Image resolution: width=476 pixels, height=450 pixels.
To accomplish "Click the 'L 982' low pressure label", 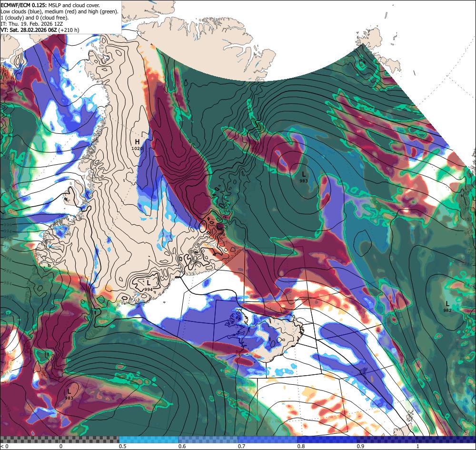I will point(447,306).
